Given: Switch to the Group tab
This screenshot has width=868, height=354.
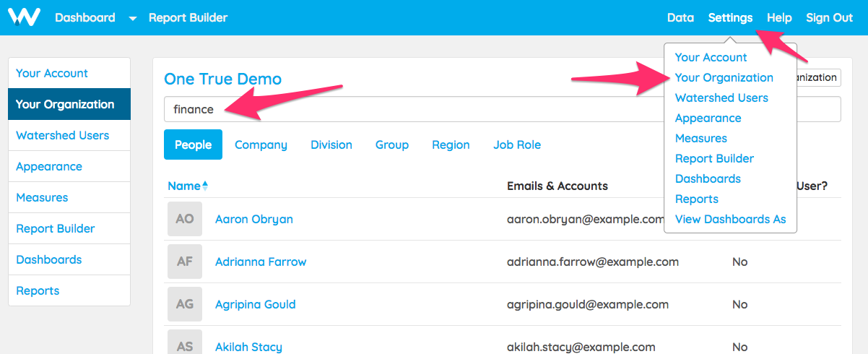Looking at the screenshot, I should [392, 144].
